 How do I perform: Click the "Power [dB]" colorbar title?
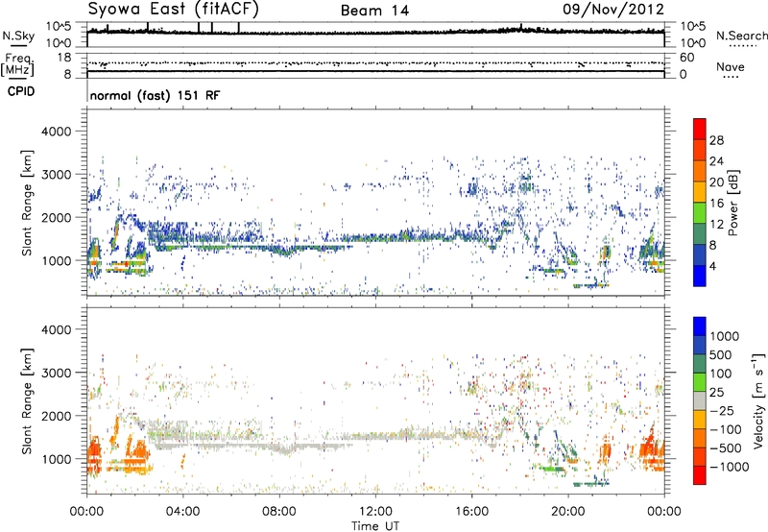732,203
